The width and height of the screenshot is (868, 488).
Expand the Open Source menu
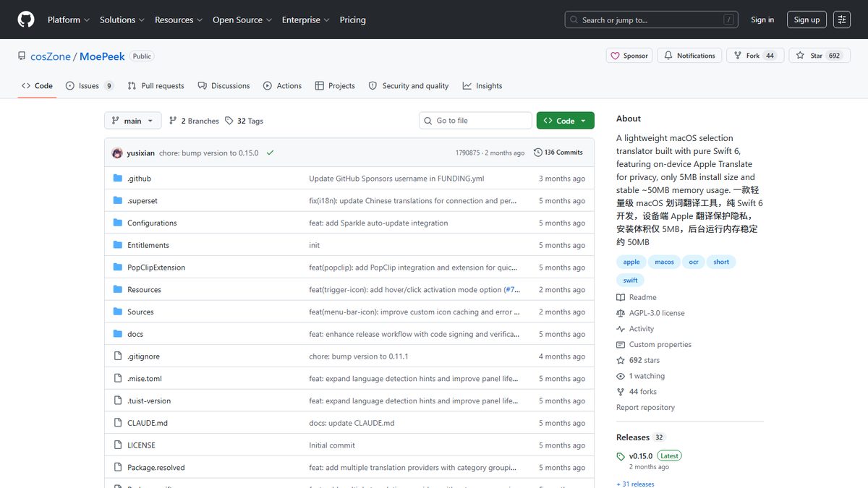click(242, 20)
